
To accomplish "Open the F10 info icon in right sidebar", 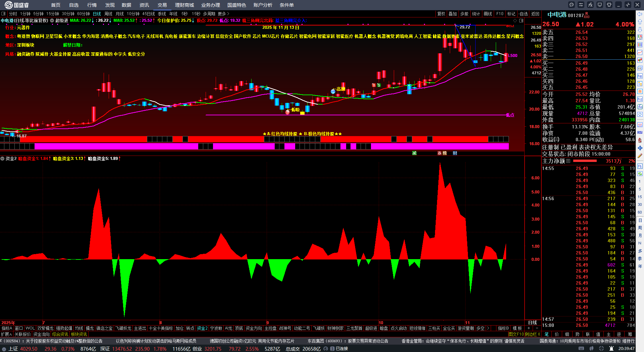I will [640, 76].
